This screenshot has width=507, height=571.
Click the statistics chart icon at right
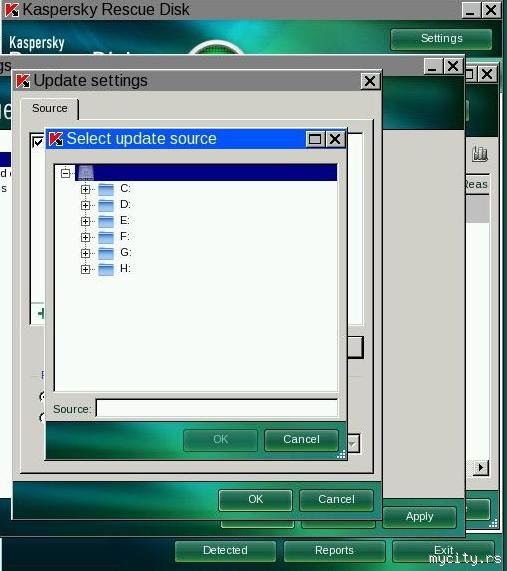[480, 154]
